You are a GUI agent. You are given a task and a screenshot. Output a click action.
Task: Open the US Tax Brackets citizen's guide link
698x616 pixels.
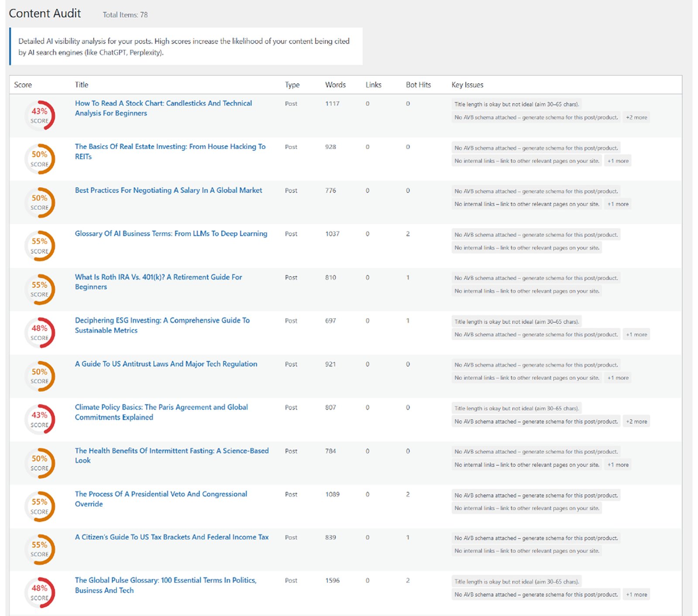coord(171,537)
